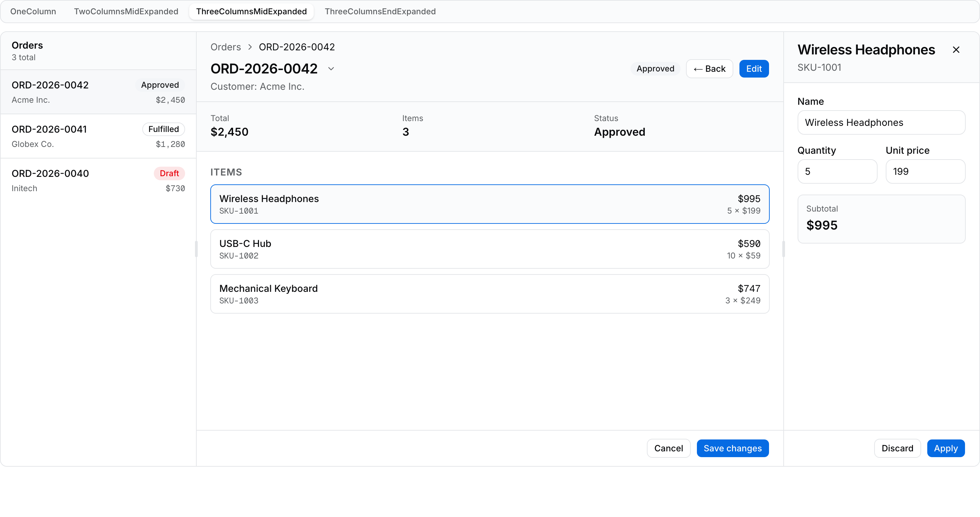
Task: Click the ORD-2026-0042 breadcrumb text
Action: [x=297, y=47]
